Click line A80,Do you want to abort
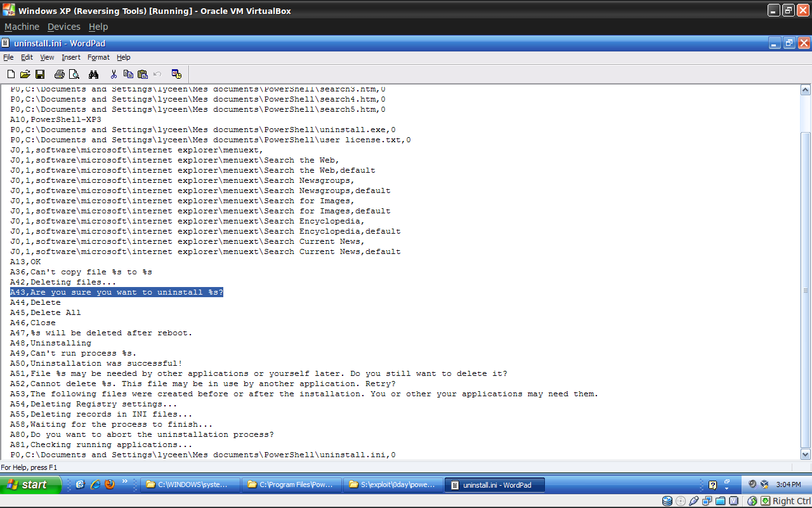The height and width of the screenshot is (508, 812). pos(142,434)
